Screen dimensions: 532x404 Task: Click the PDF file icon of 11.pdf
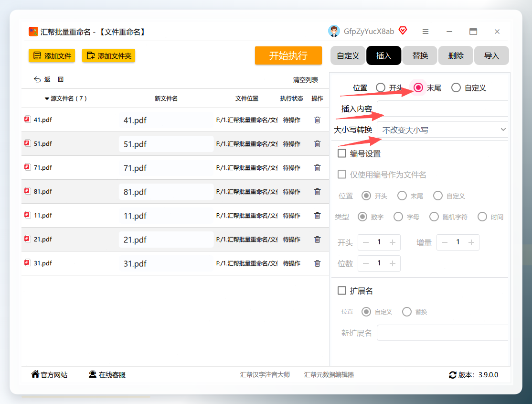[x=28, y=215]
